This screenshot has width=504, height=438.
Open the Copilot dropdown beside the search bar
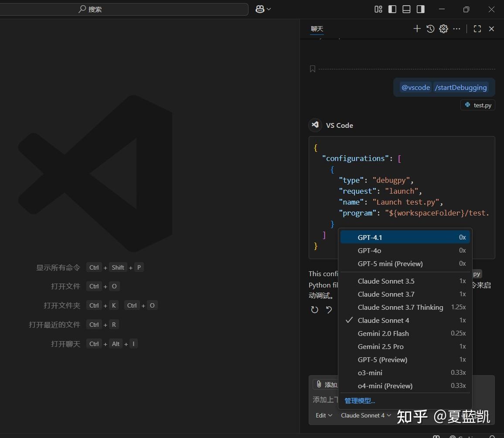262,9
